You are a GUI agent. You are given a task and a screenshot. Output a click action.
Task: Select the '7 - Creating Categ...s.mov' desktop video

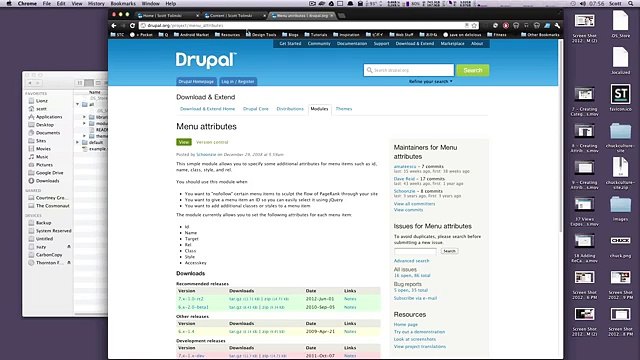[x=584, y=102]
